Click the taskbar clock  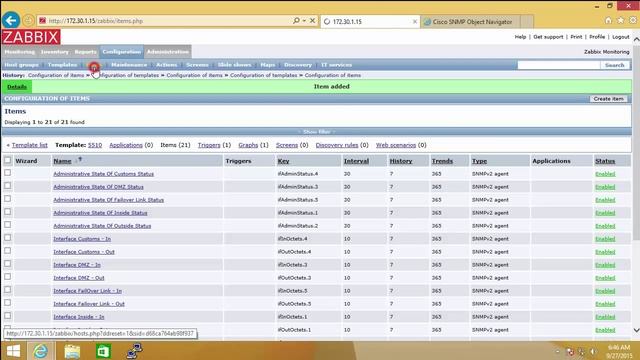(x=619, y=351)
